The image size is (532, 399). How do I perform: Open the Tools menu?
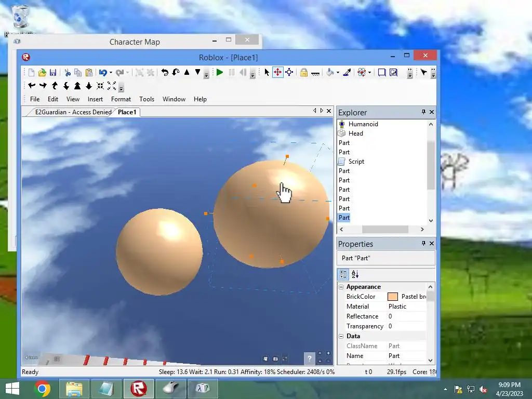pyautogui.click(x=147, y=99)
